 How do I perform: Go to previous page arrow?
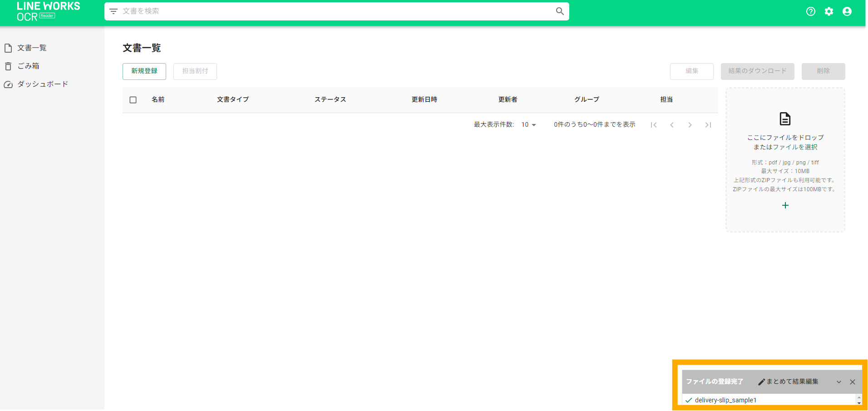pos(672,125)
